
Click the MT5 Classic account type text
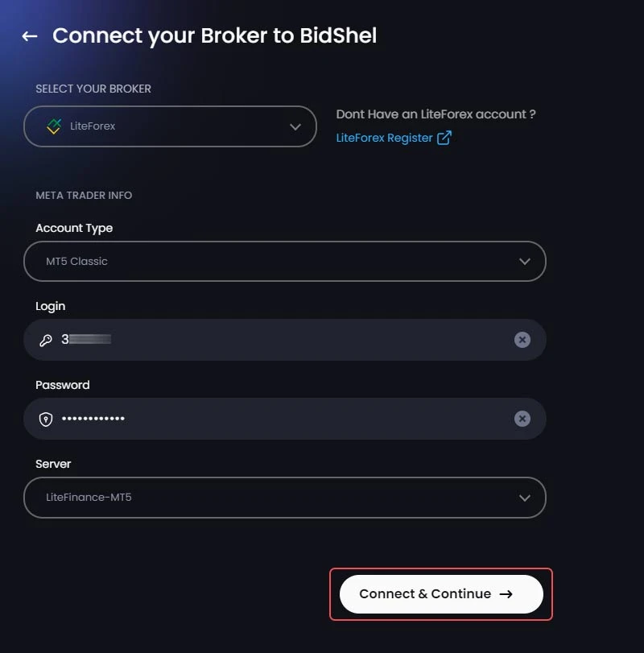click(x=76, y=261)
